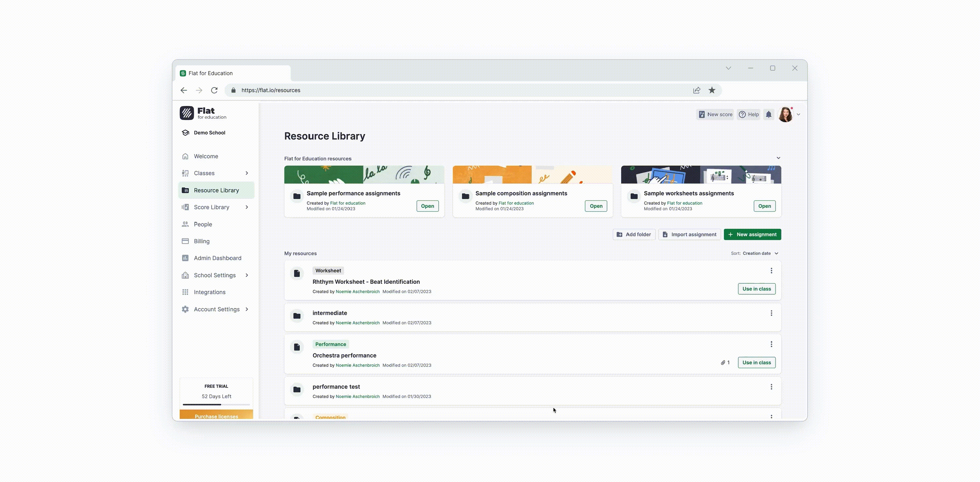Click the Admin Dashboard chart icon
This screenshot has height=482, width=980.
pyautogui.click(x=185, y=258)
